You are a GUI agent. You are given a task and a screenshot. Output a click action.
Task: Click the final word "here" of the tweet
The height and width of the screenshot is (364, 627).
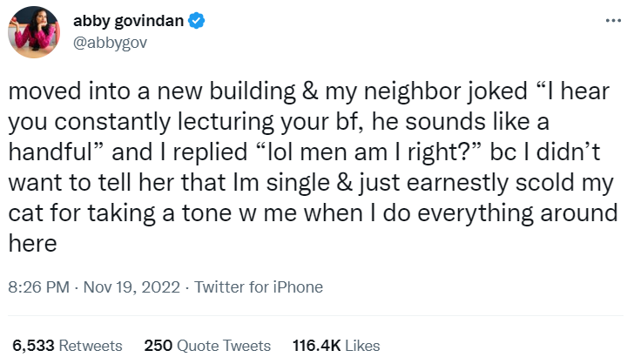click(34, 244)
